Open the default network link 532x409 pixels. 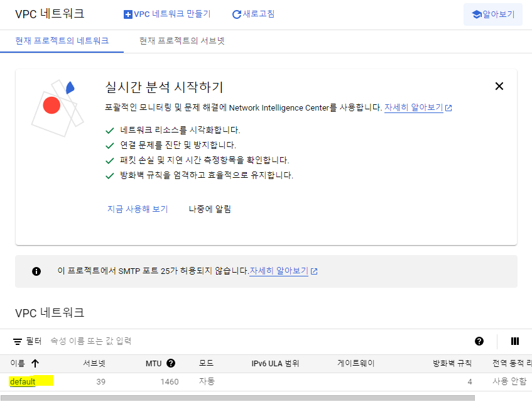(23, 381)
